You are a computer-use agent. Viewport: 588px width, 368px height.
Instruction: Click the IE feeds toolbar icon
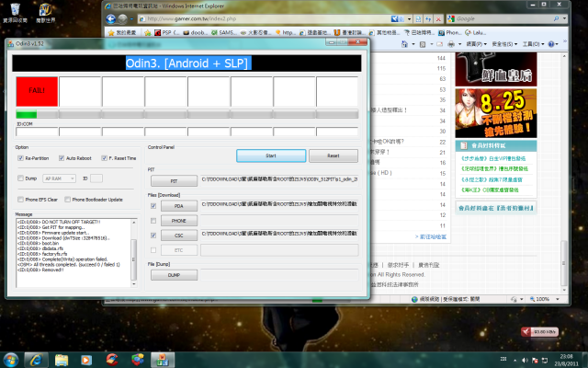(x=423, y=44)
